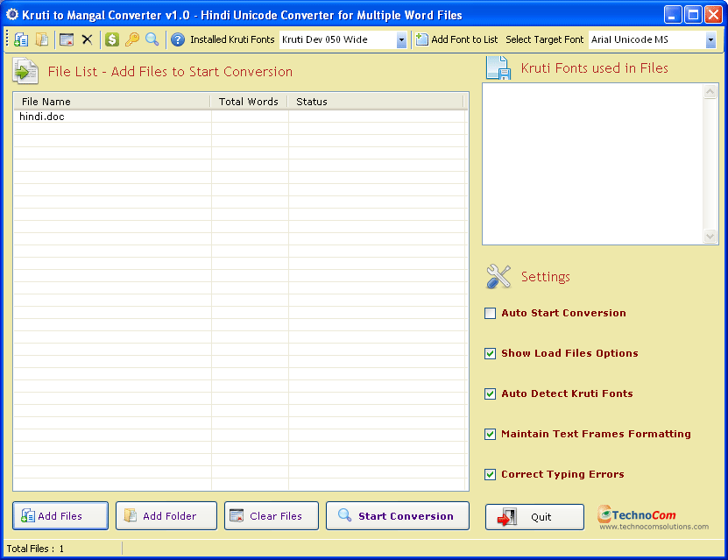
Task: Click the Quit button
Action: pos(535,517)
